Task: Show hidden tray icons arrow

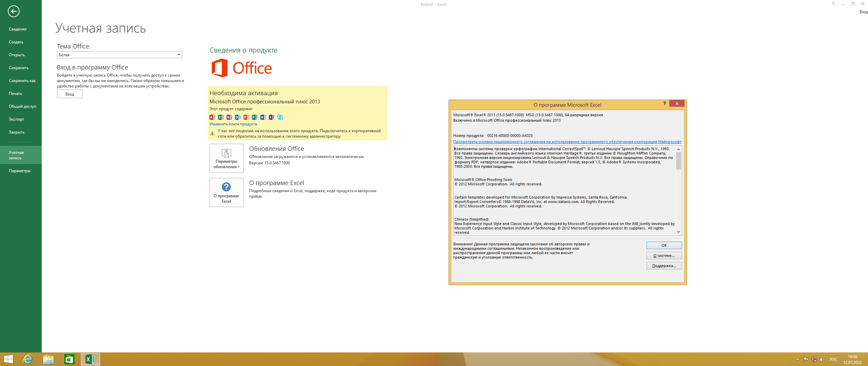Action: point(797,360)
